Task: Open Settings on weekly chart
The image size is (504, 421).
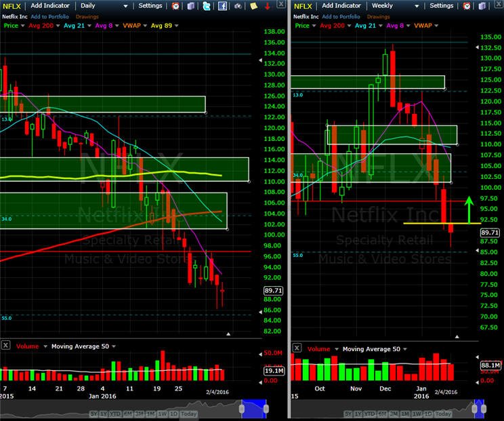Action: pos(441,5)
